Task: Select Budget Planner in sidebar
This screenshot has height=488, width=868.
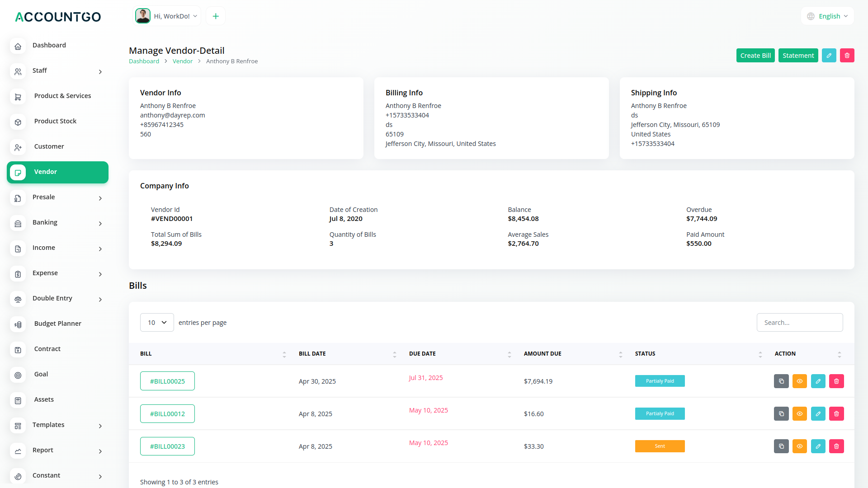Action: coord(57,324)
